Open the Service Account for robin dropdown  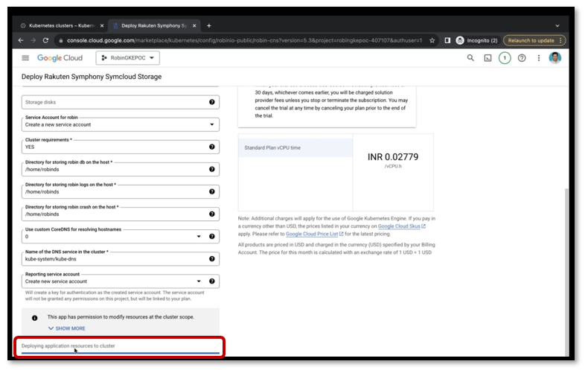tap(121, 124)
